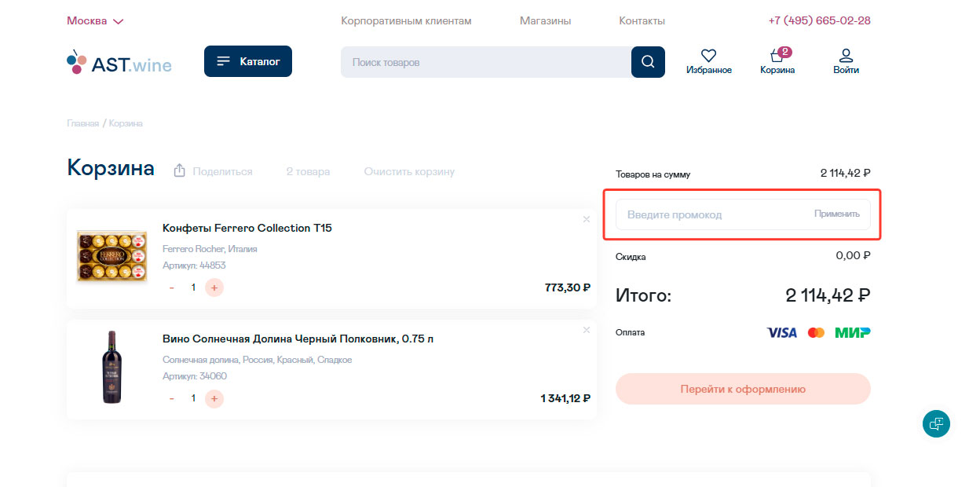This screenshot has width=980, height=487.
Task: Open the Избранное favorites heart icon
Action: click(x=708, y=56)
